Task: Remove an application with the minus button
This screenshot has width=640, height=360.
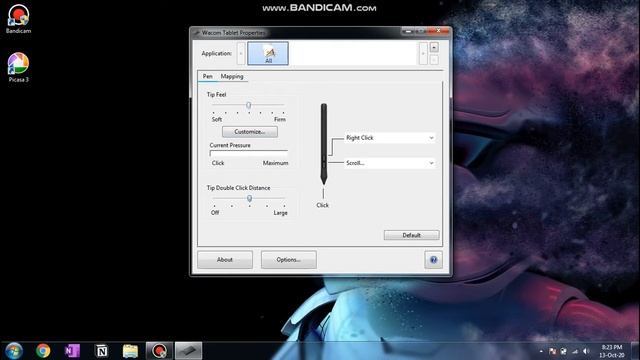Action: pos(434,59)
